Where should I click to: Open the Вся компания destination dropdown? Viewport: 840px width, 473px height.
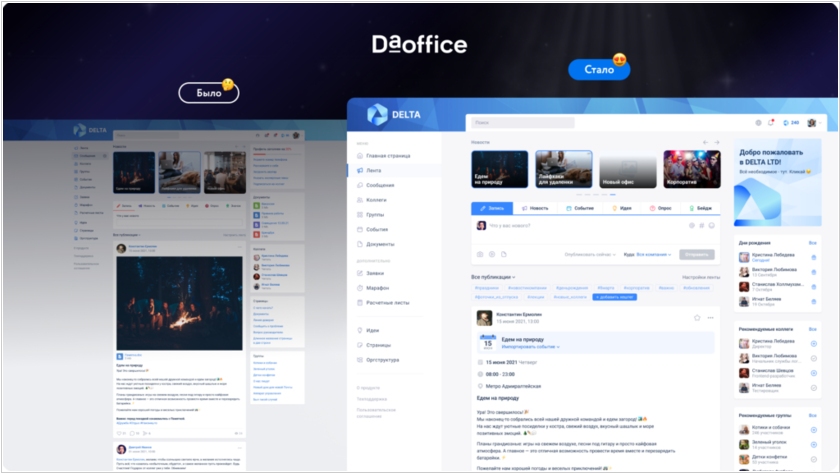coord(654,254)
